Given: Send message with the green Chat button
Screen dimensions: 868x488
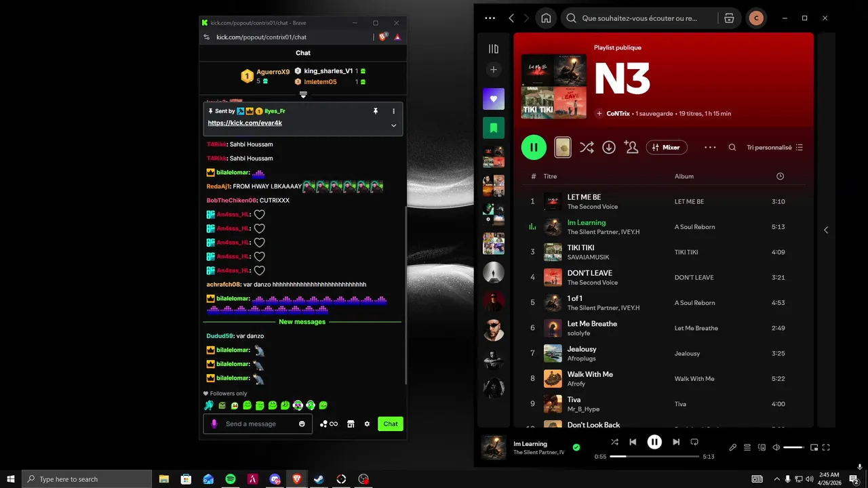Looking at the screenshot, I should coord(391,424).
